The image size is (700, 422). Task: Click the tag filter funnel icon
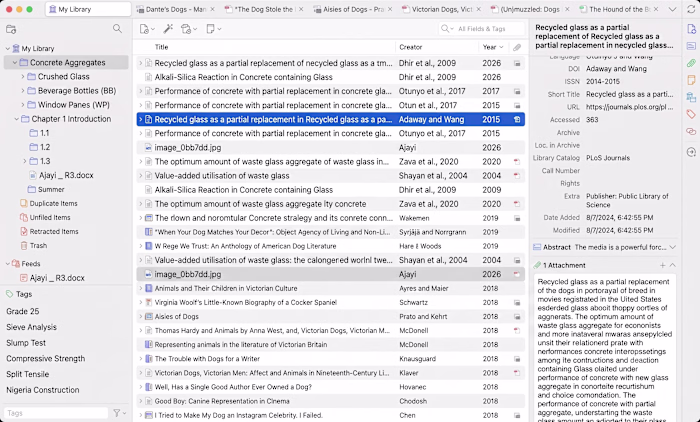pos(117,413)
